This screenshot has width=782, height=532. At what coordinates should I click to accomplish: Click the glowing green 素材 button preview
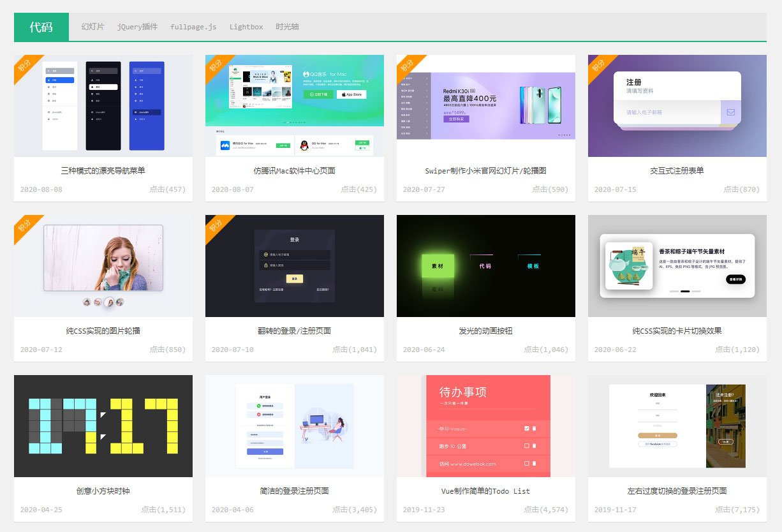click(x=486, y=266)
